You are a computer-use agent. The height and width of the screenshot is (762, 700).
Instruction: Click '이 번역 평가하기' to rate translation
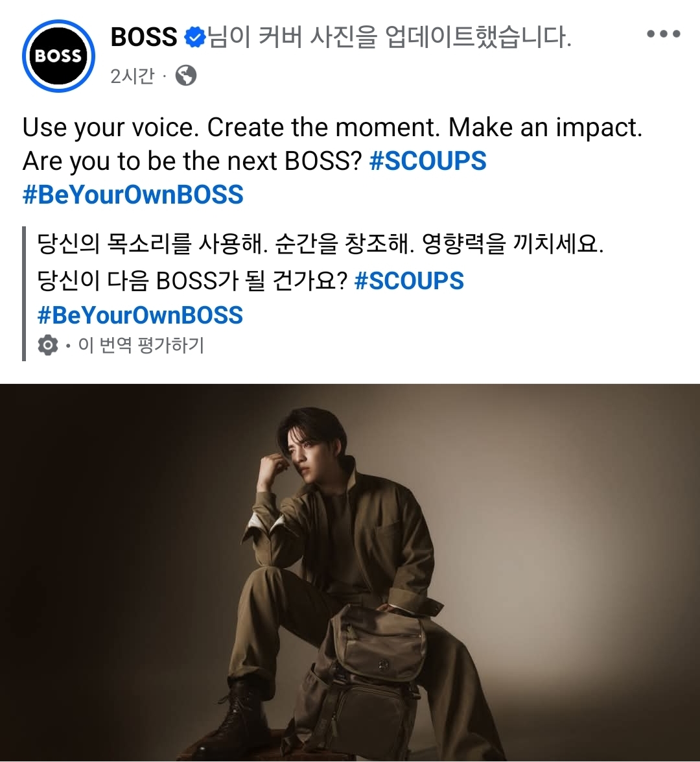click(x=141, y=345)
